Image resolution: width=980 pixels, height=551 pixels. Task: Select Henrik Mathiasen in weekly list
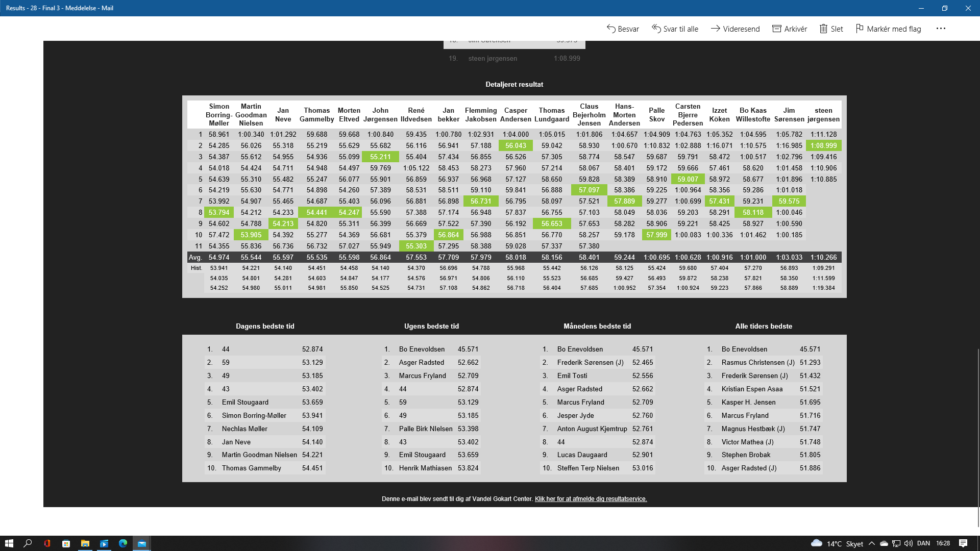pos(425,468)
